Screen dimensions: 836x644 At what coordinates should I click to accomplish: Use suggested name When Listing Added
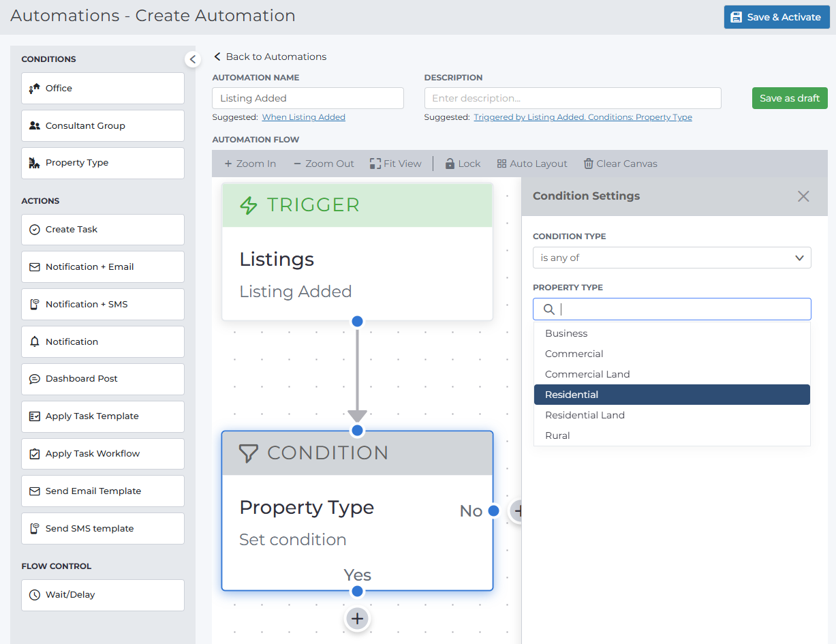pyautogui.click(x=304, y=117)
